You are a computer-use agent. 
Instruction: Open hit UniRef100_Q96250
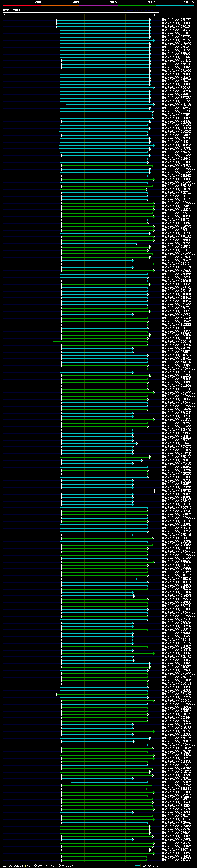[177, 26]
